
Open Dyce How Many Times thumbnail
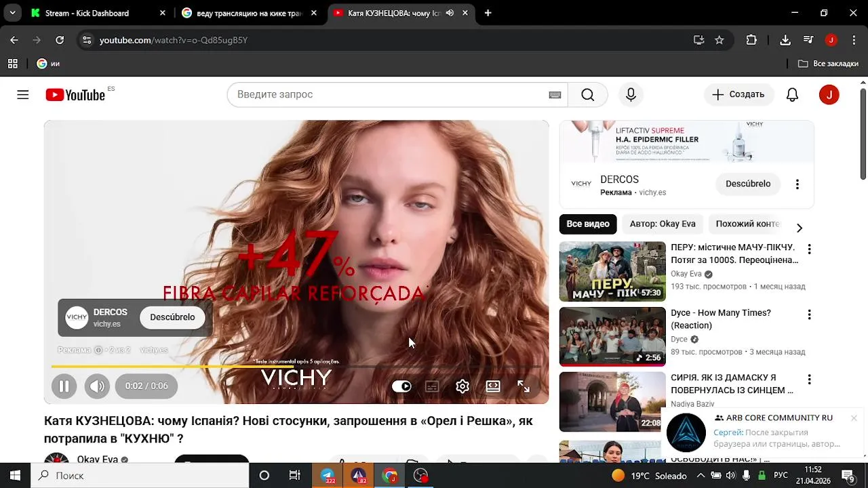(612, 336)
